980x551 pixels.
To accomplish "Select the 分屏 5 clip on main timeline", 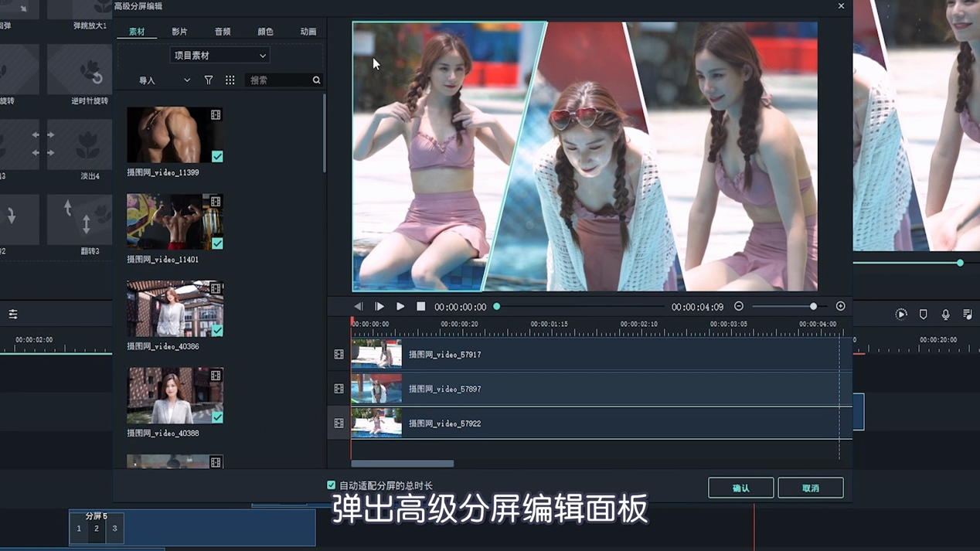I will tap(192, 528).
